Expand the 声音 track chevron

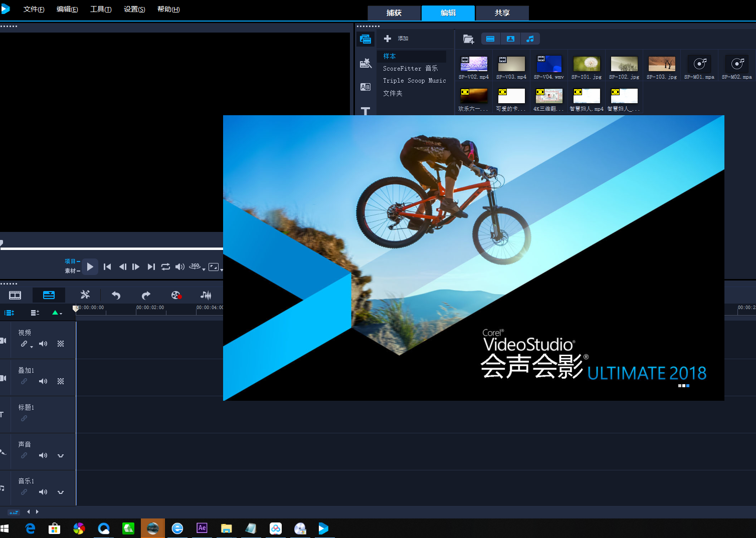(61, 456)
